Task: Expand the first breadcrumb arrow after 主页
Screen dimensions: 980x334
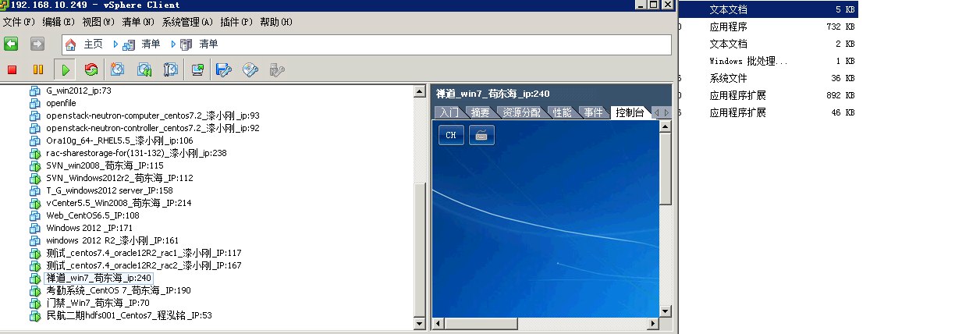Action: tap(116, 44)
